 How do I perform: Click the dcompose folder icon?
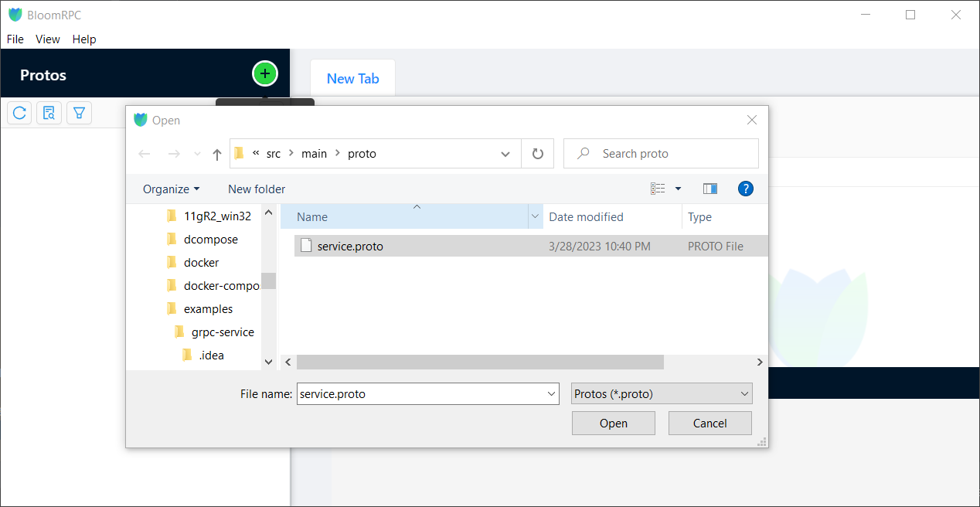tap(172, 239)
